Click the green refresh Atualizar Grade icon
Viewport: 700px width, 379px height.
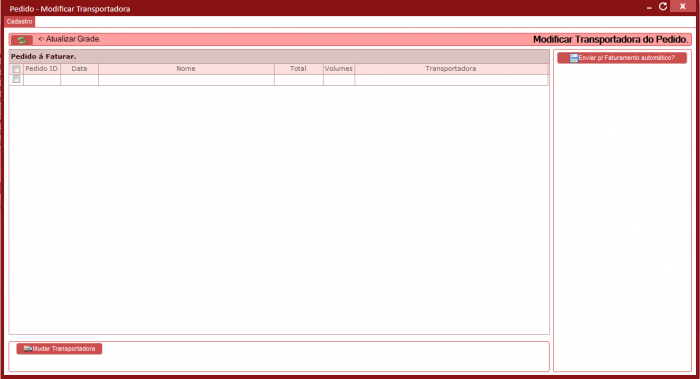tap(21, 40)
